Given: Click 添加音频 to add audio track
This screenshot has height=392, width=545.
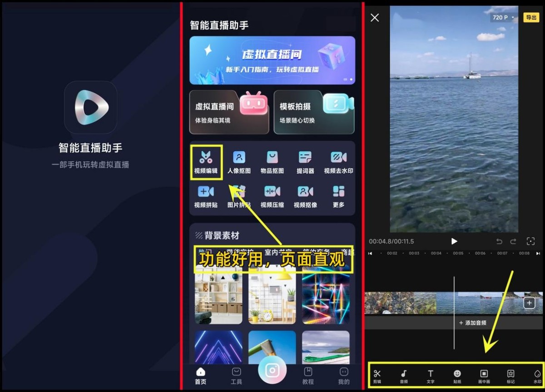Looking at the screenshot, I should click(x=472, y=323).
